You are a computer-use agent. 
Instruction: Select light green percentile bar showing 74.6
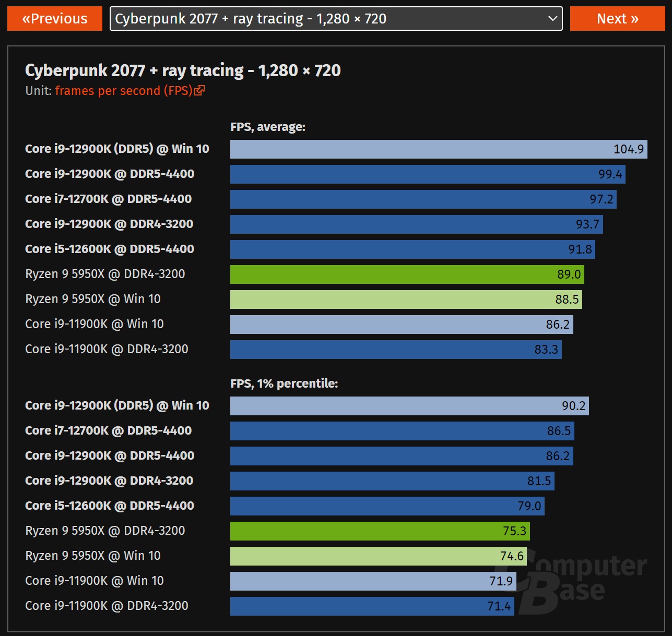click(379, 556)
